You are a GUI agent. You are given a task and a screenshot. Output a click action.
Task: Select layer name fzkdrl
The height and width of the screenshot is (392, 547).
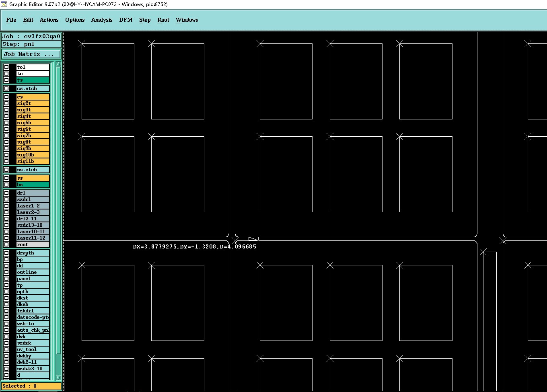click(x=33, y=311)
